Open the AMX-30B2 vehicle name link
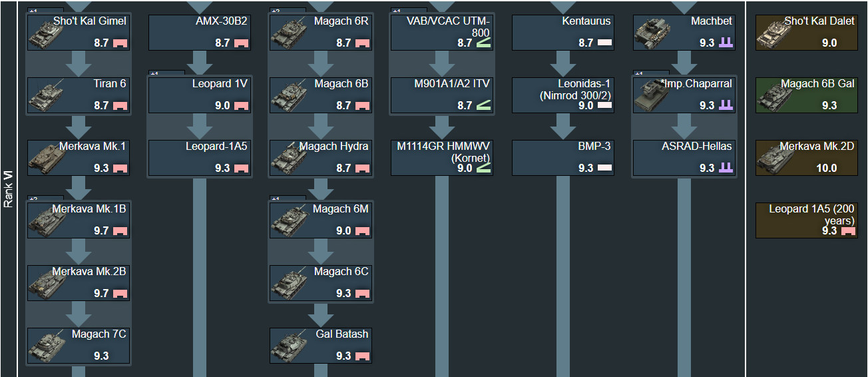The width and height of the screenshot is (868, 377). coord(222,21)
